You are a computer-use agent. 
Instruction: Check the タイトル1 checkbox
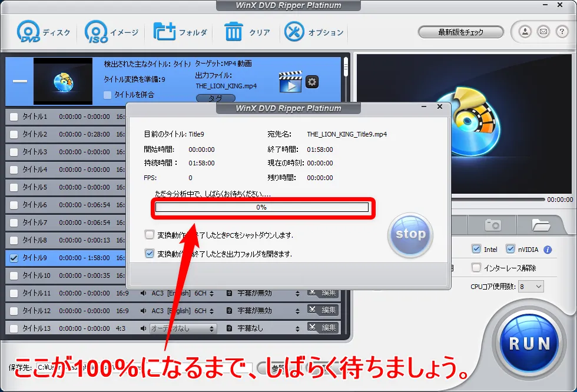14,117
